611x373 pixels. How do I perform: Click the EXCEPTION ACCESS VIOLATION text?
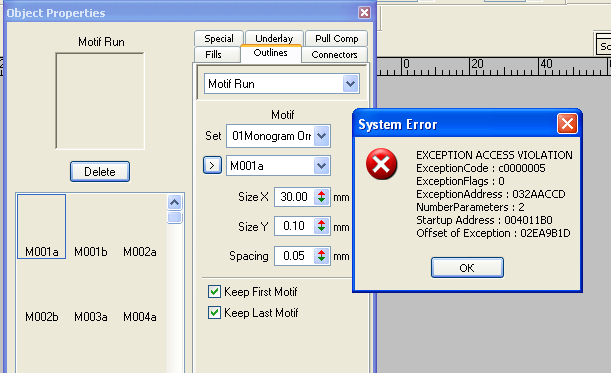coord(494,155)
